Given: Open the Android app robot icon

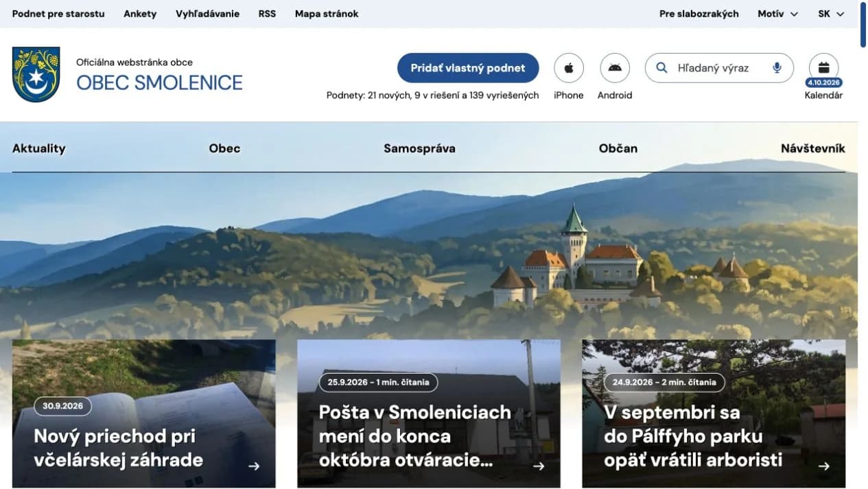Looking at the screenshot, I should pos(615,68).
